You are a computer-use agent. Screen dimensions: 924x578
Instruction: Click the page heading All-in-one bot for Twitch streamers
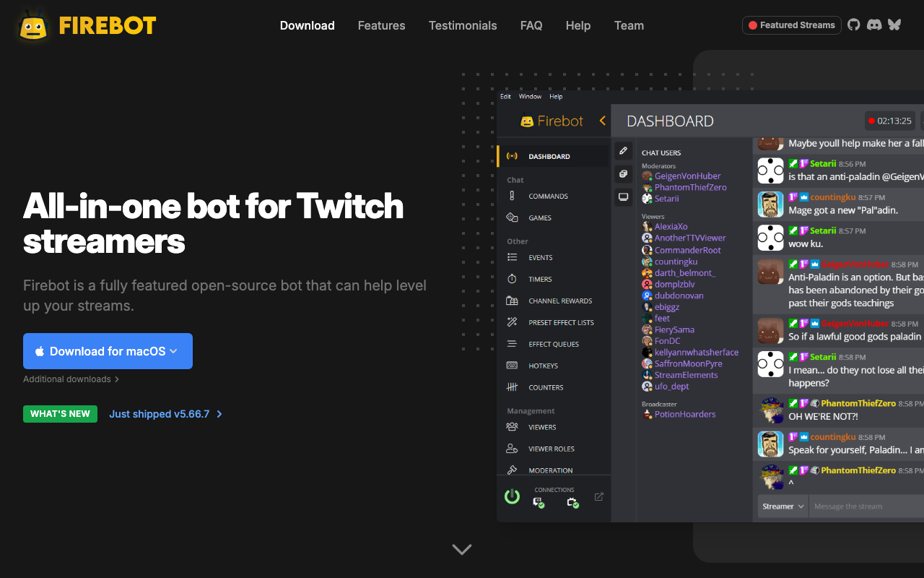(x=214, y=223)
